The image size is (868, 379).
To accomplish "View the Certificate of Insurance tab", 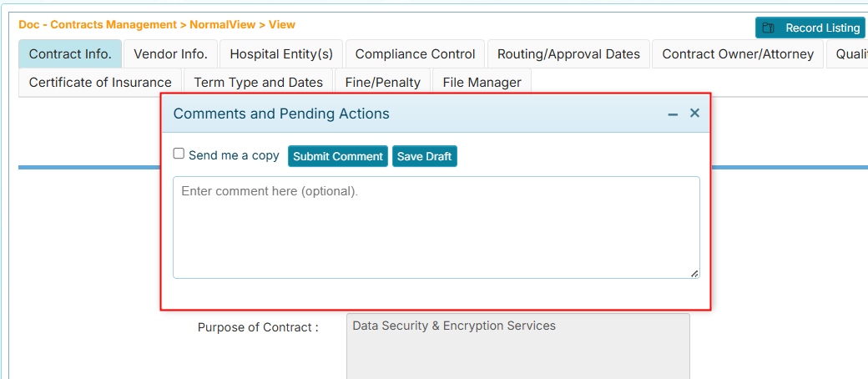I will click(100, 83).
